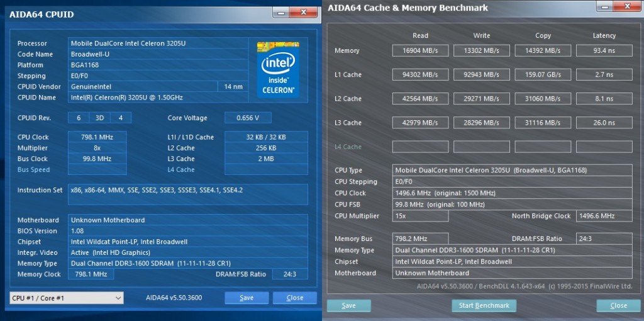Screen dimensions: 644x321
Task: Click the L3 Cache Copy result 31116 MB/s
Action: click(543, 123)
